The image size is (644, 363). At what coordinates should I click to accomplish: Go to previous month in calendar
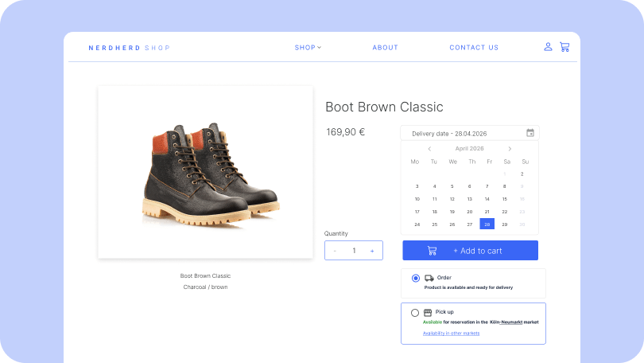(429, 149)
